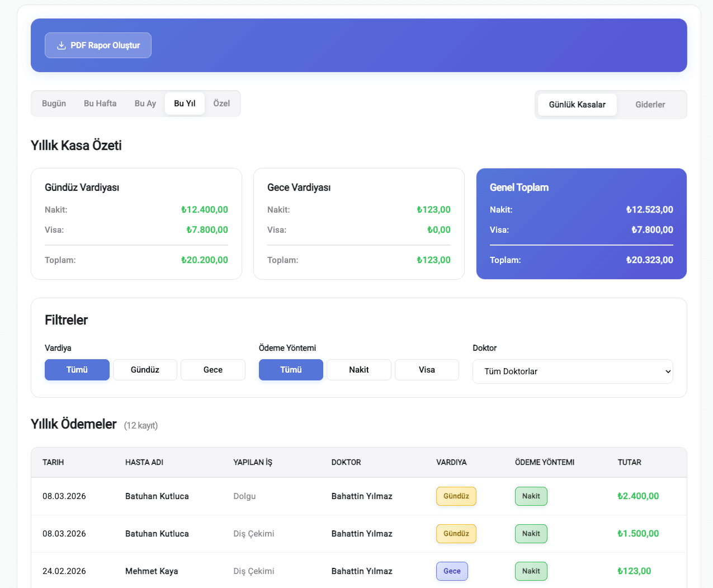Screen dimensions: 713x588
Task: Select Tümü under Ödeme Yöntemi filter
Action: [291, 370]
